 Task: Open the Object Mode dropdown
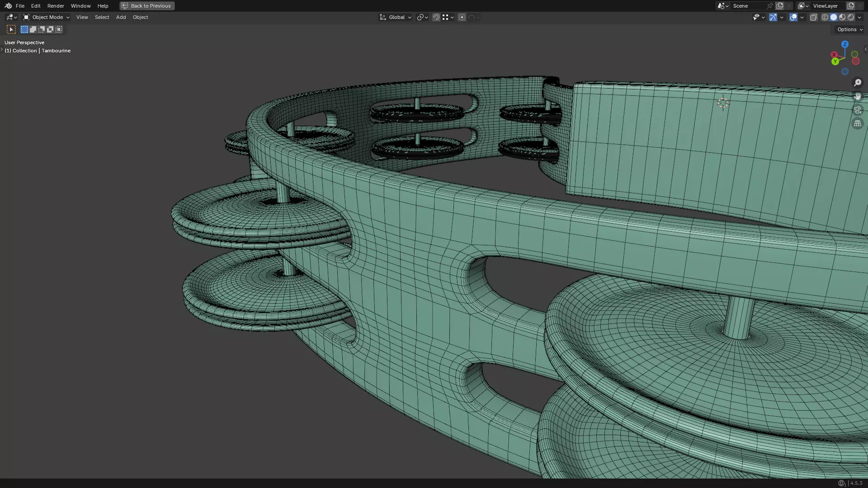tap(47, 17)
